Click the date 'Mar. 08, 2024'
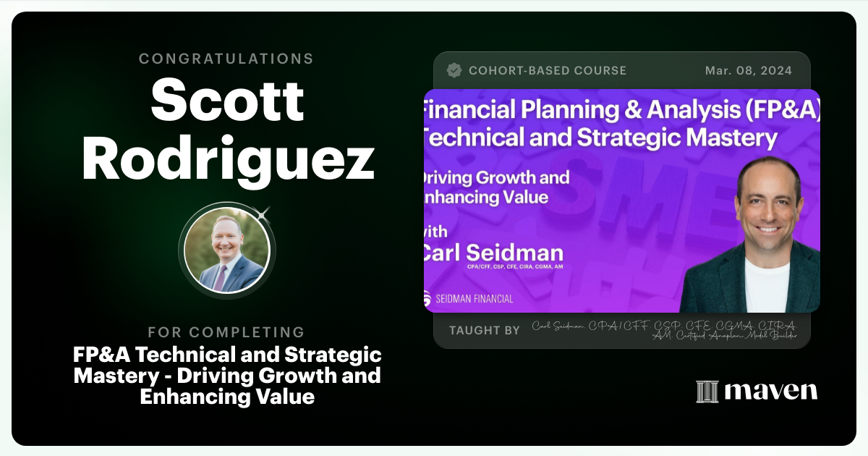This screenshot has height=456, width=868. point(748,71)
